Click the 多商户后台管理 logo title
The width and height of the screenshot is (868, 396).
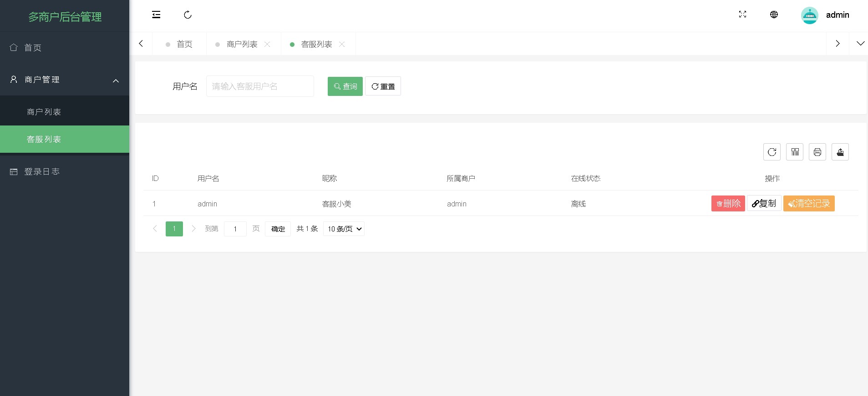65,17
